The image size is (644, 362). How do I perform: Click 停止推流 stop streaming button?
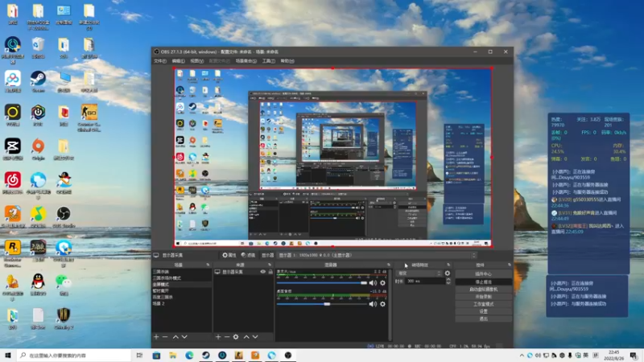point(484,282)
